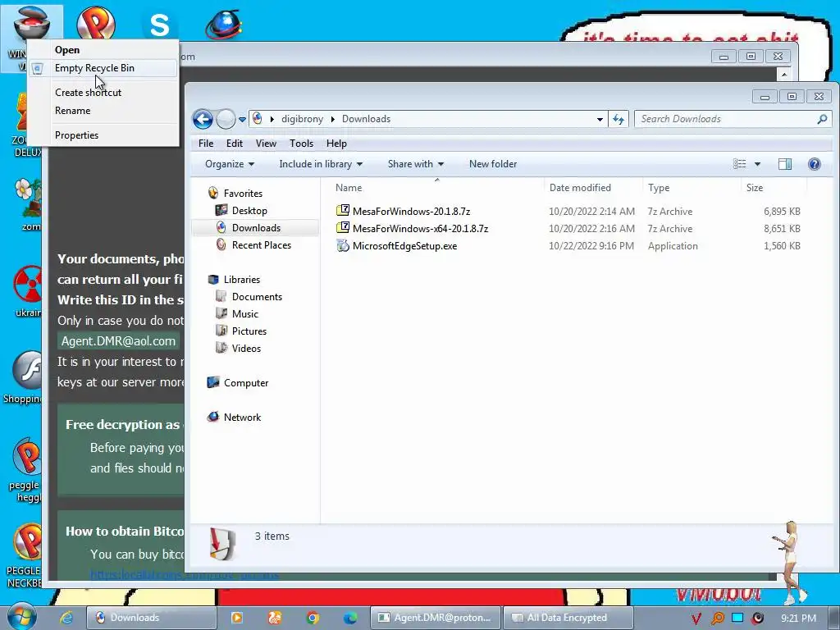
Task: Click the Back navigation arrow
Action: 203,119
